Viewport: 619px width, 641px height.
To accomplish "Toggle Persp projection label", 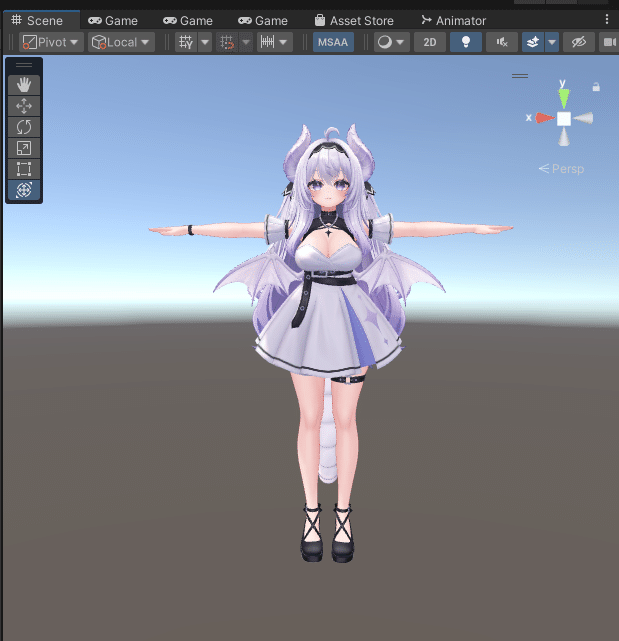I will pos(562,169).
